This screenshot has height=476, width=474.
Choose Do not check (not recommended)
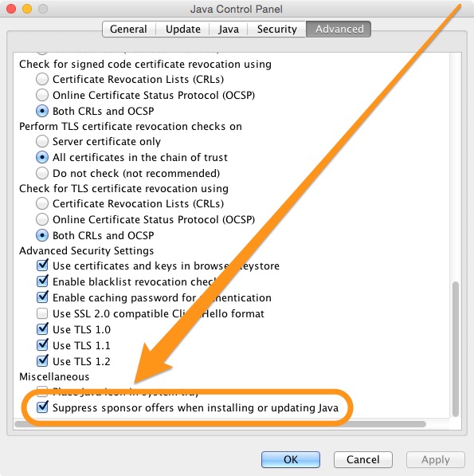pos(42,173)
